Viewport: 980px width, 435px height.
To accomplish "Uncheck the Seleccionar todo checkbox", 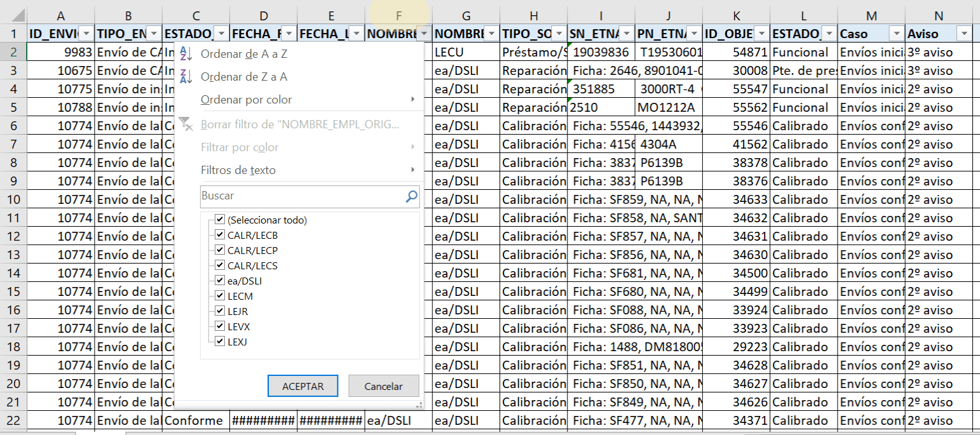I will [x=221, y=218].
